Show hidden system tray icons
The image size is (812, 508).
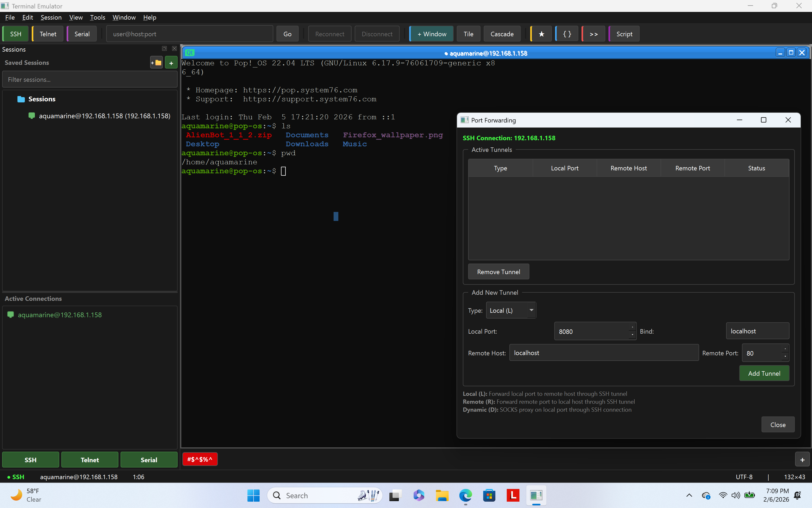click(689, 495)
